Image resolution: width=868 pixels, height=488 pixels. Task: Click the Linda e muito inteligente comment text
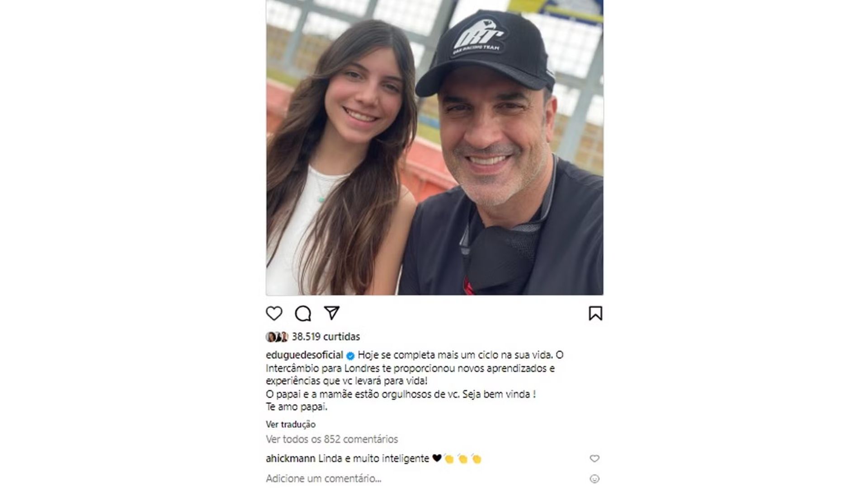(x=374, y=459)
